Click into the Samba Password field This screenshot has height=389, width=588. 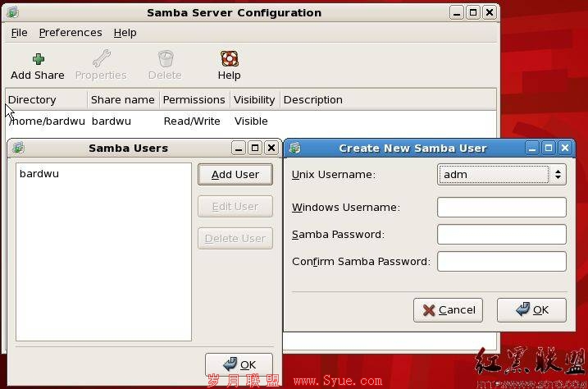(501, 234)
